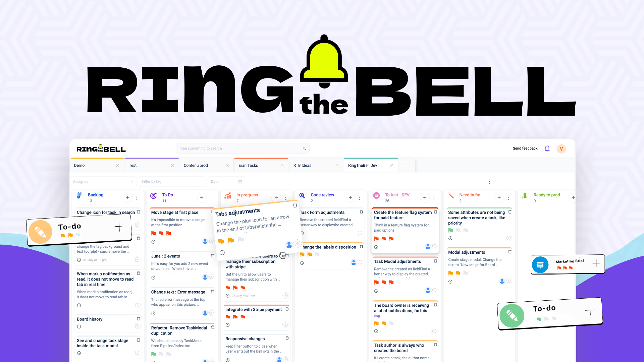Click the Code Review magnifier icon
Screen dimensions: 644x362
coord(303,195)
